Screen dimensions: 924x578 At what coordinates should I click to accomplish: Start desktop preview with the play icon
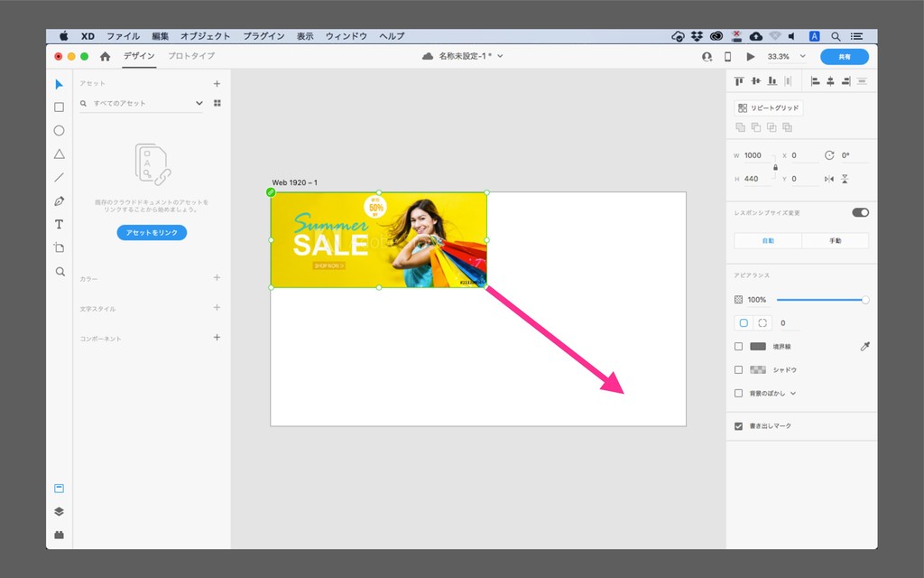pyautogui.click(x=750, y=57)
